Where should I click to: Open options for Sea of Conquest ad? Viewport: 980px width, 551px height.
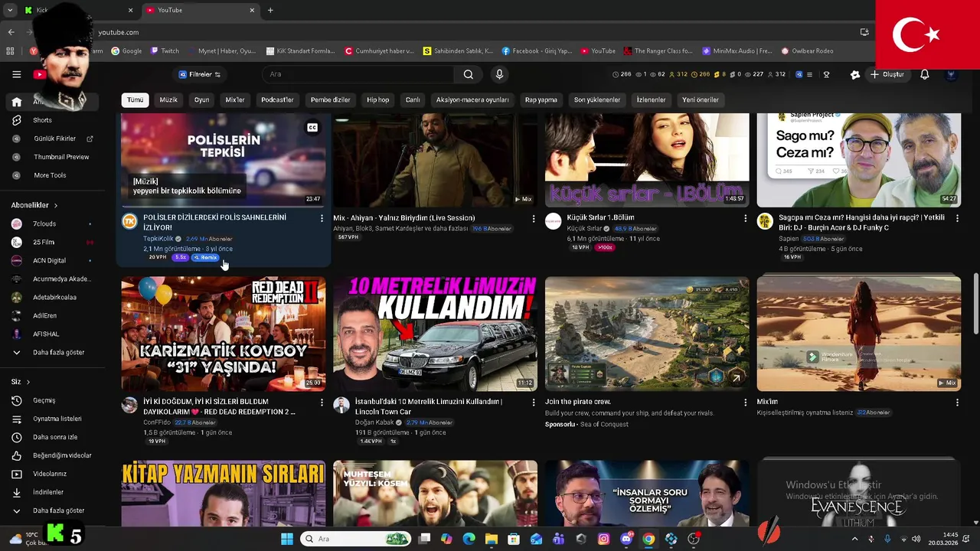click(x=745, y=403)
